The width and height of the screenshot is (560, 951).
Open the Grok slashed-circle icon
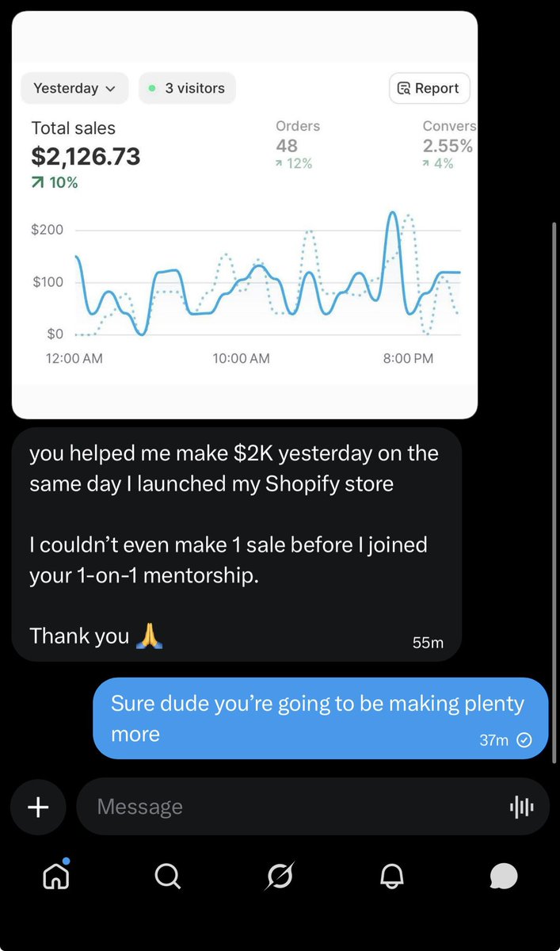(280, 876)
